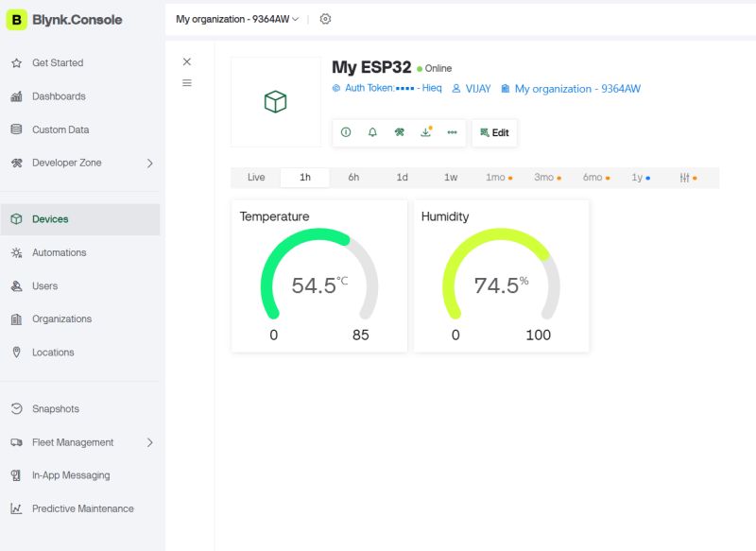
Task: Select the 1mo time range tab
Action: [x=499, y=178]
